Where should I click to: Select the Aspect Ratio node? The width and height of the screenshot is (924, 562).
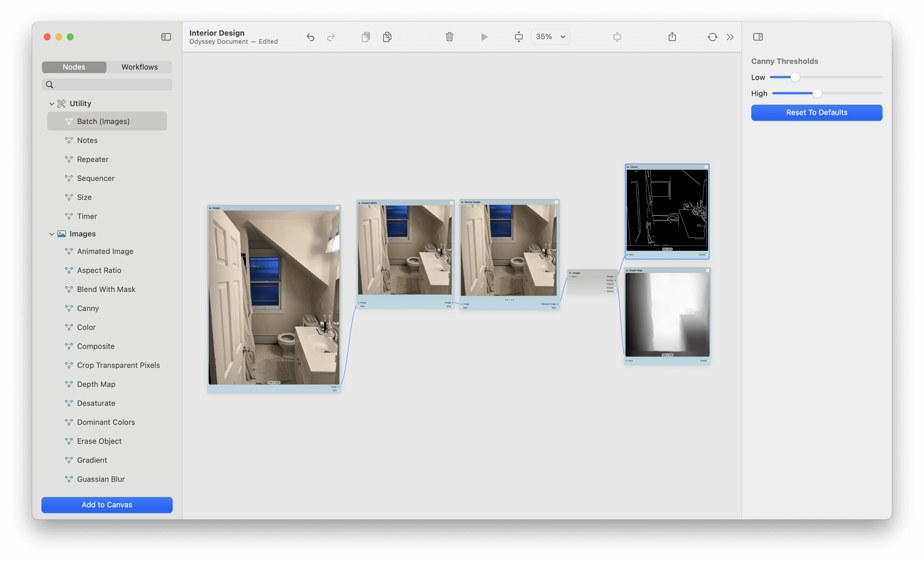[x=405, y=202]
